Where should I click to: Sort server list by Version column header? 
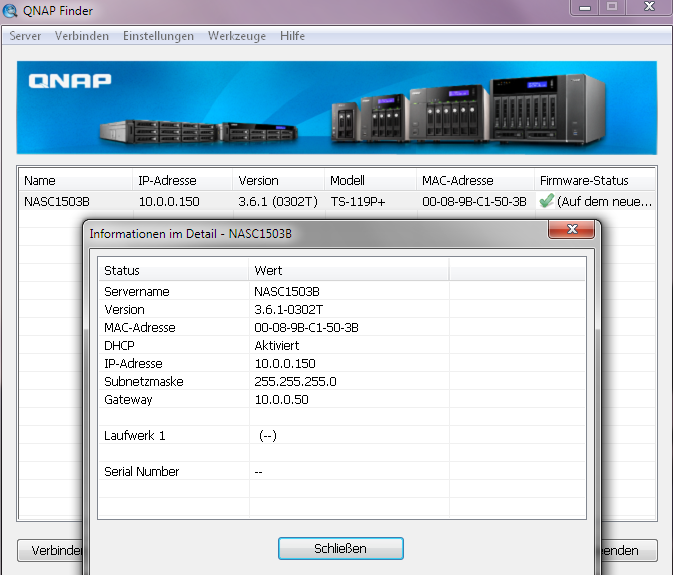pos(279,180)
